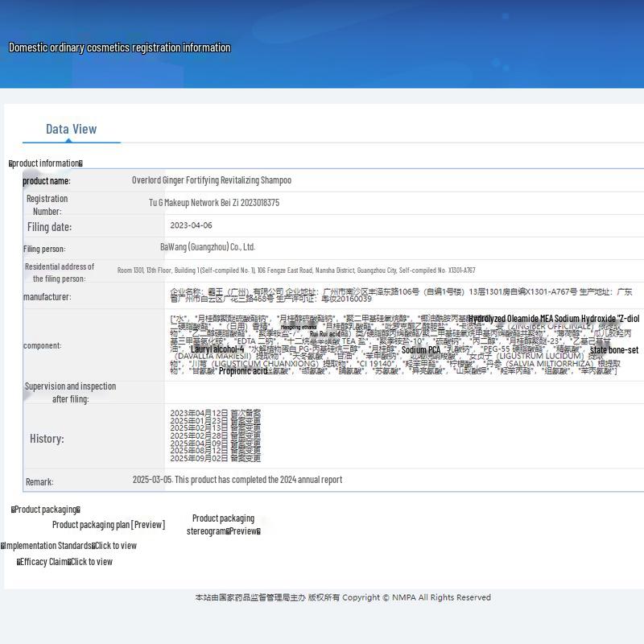Image resolution: width=644 pixels, height=644 pixels.
Task: Switch to the Data View tab
Action: click(71, 129)
